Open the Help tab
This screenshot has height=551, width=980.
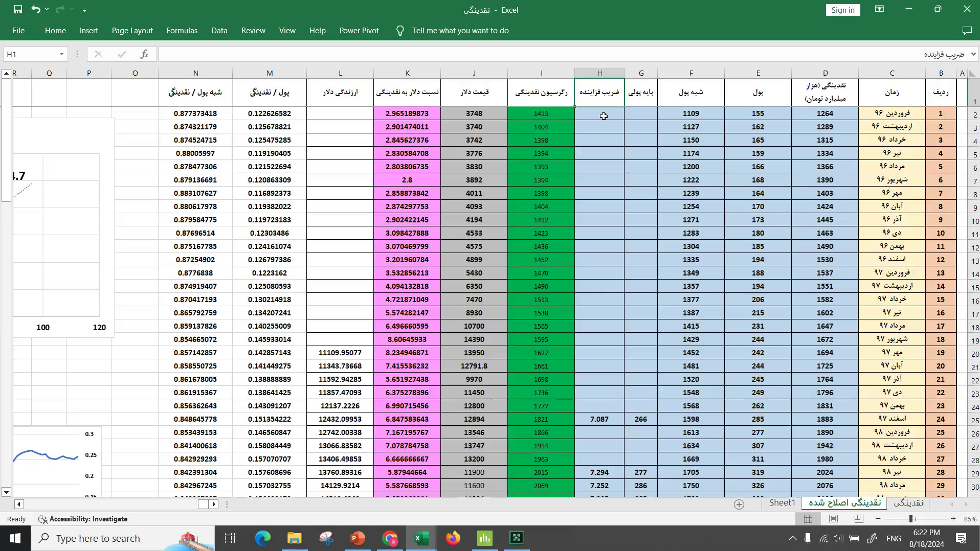pyautogui.click(x=318, y=31)
